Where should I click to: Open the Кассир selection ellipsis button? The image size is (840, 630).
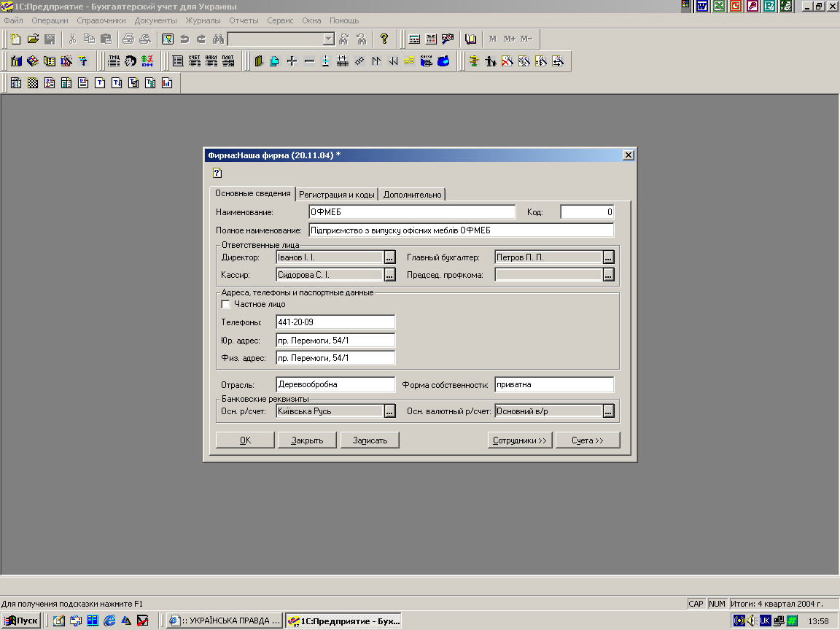[x=390, y=276]
